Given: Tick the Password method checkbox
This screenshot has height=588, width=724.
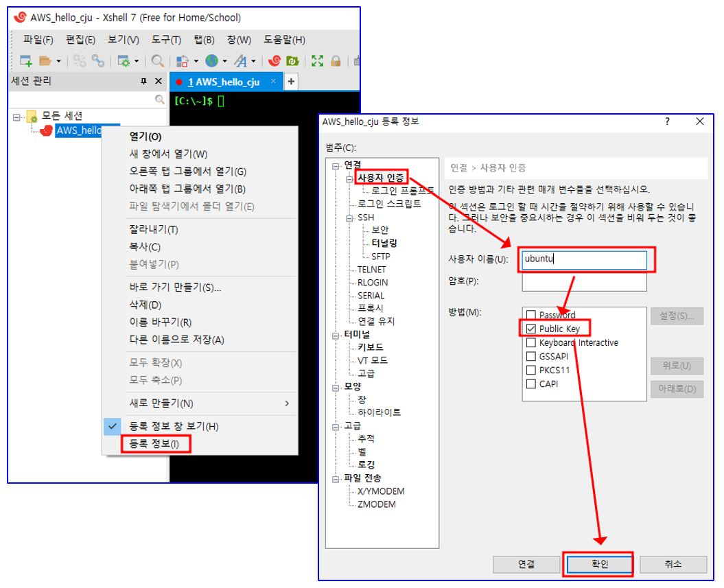Looking at the screenshot, I should coord(531,315).
